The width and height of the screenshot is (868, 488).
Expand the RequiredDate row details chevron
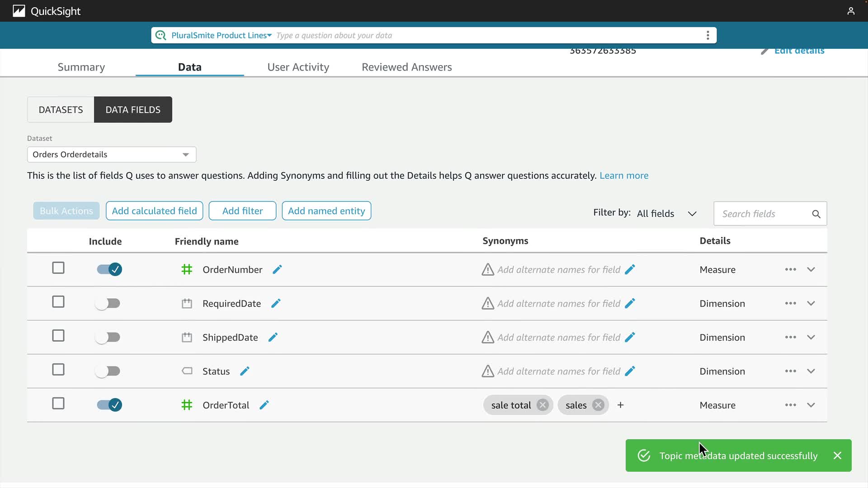tap(811, 303)
